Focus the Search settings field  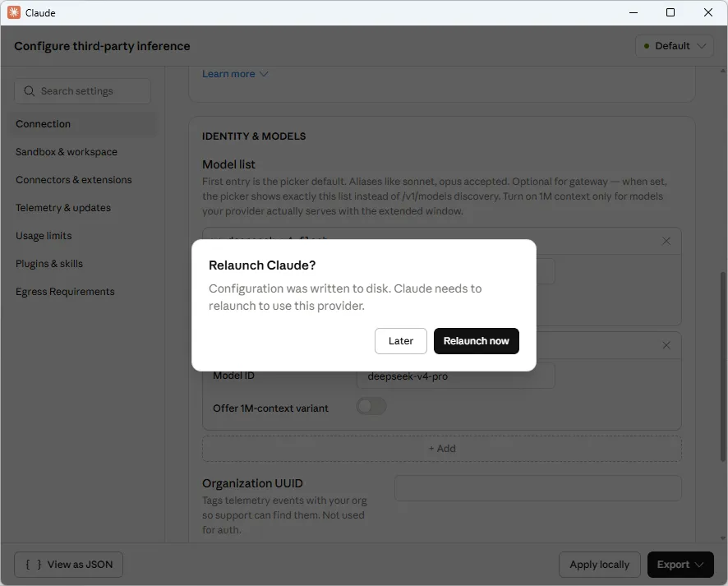click(x=83, y=91)
